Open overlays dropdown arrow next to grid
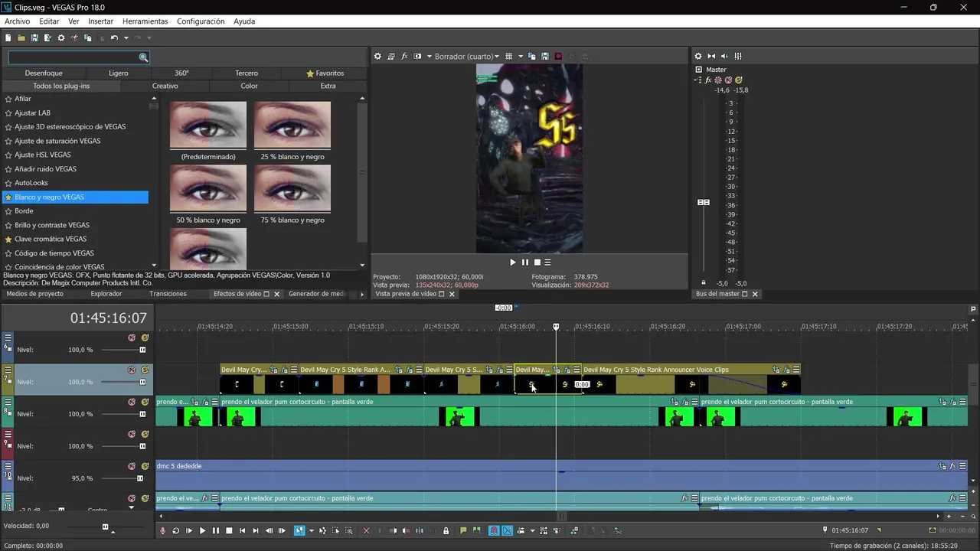The image size is (980, 551). click(521, 56)
